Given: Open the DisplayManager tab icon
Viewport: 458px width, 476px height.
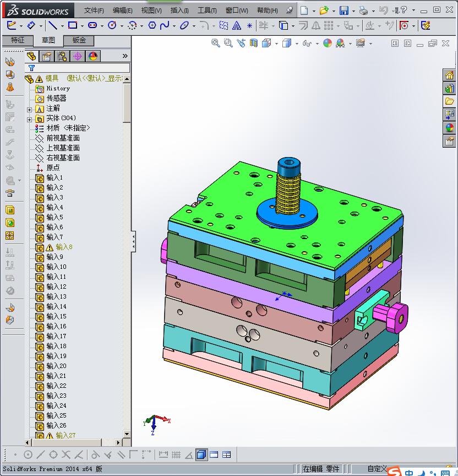Looking at the screenshot, I should [93, 56].
